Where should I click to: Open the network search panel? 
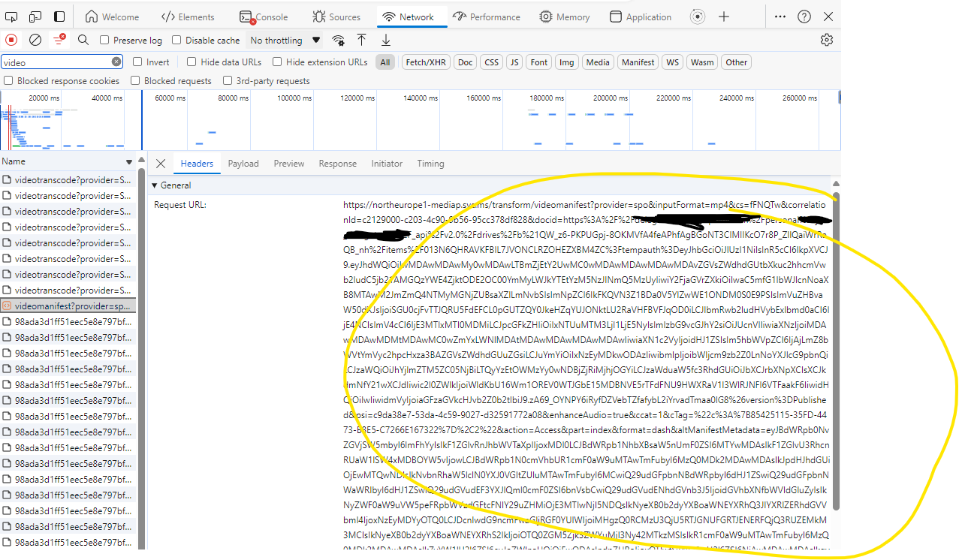(x=83, y=40)
